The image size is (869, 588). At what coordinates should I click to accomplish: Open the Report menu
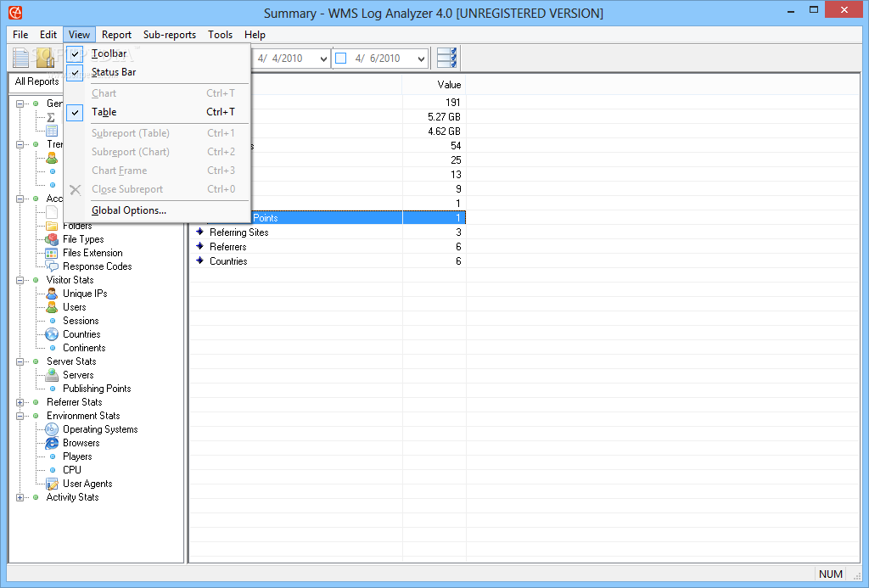(116, 34)
